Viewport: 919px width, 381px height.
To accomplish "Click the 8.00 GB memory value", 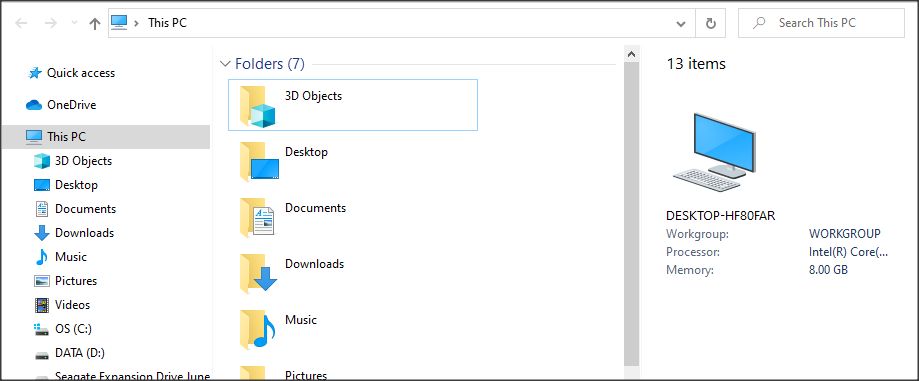I will click(x=828, y=270).
